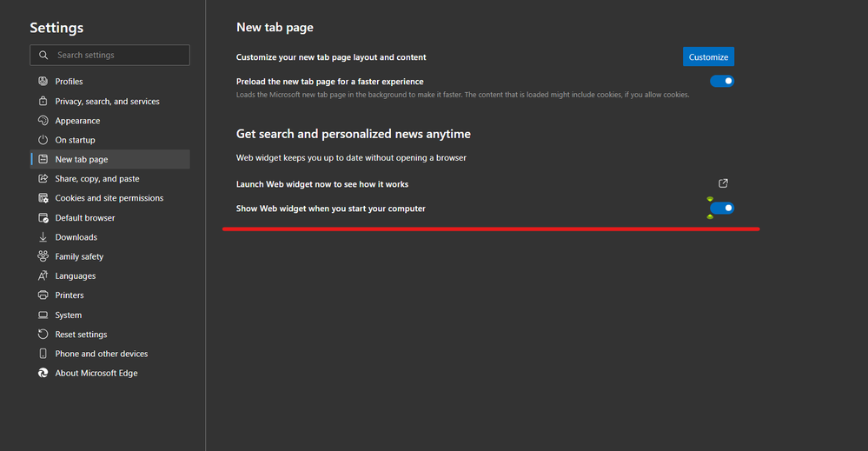Click the magnifier icon in the search box

pos(43,55)
